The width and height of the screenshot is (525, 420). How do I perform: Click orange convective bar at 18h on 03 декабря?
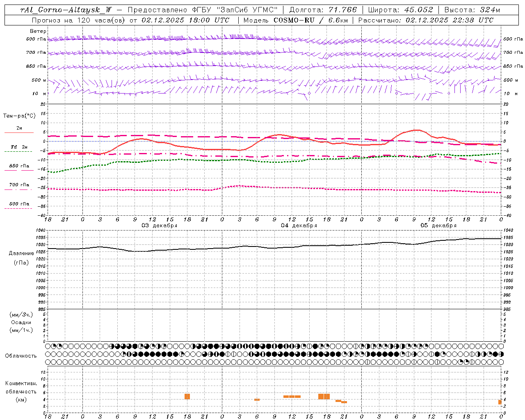(x=187, y=397)
